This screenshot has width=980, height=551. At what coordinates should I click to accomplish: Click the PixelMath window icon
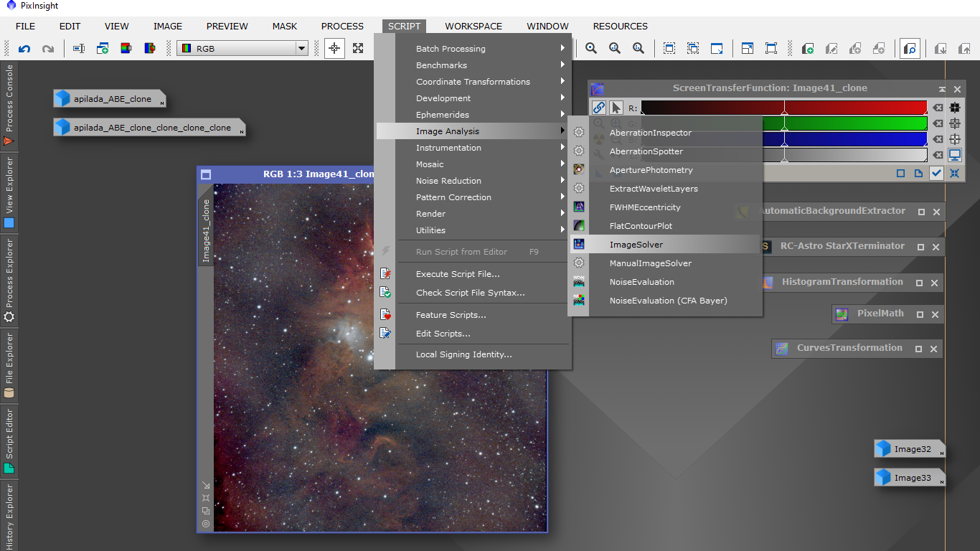click(x=842, y=314)
